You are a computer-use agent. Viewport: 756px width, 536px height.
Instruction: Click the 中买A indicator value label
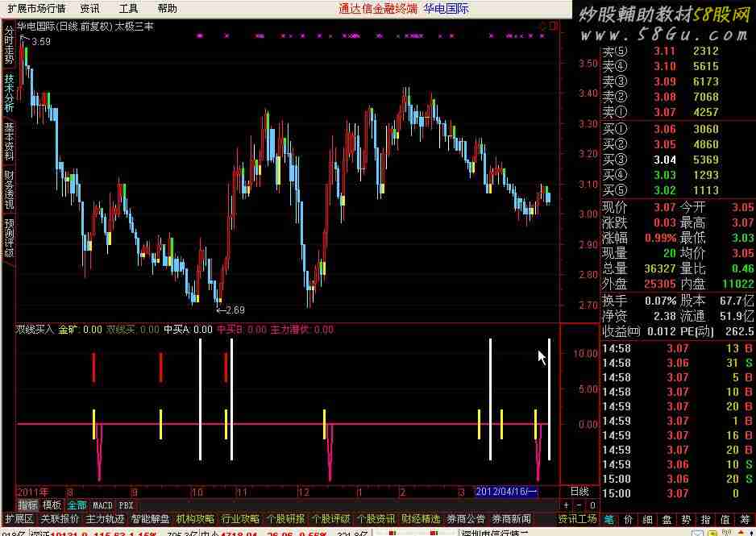tap(188, 330)
